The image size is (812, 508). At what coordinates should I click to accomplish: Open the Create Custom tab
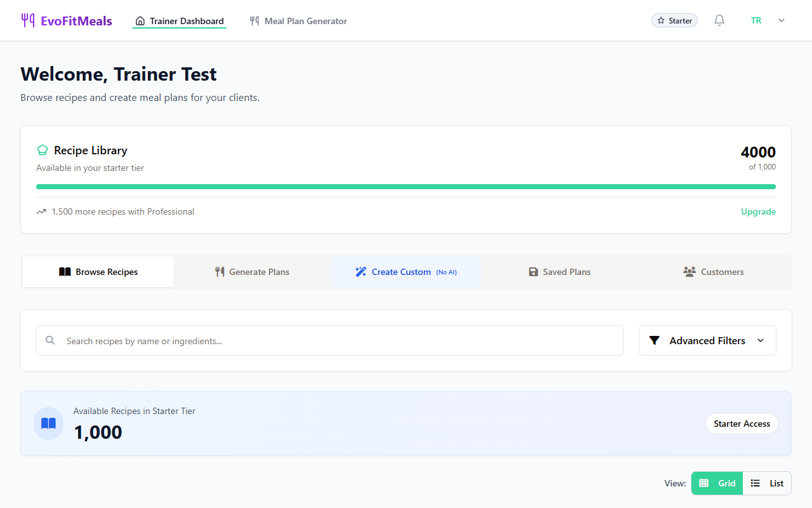click(406, 272)
